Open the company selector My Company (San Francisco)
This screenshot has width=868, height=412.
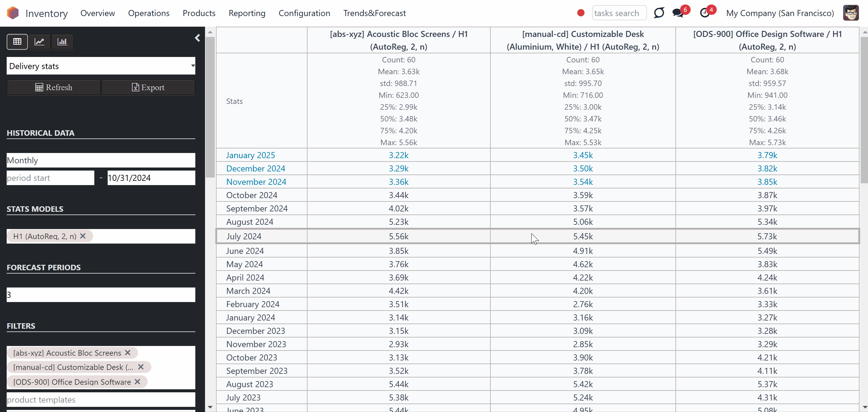click(780, 13)
